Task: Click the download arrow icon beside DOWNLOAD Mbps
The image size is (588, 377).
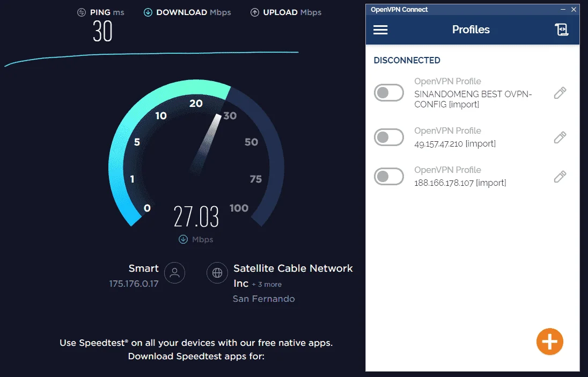Action: pos(148,12)
